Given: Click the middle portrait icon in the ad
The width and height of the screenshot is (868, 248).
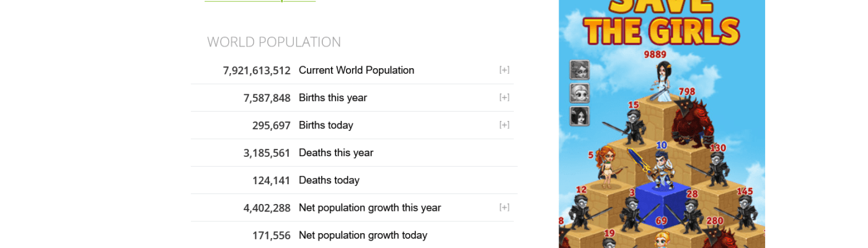Looking at the screenshot, I should click(579, 93).
